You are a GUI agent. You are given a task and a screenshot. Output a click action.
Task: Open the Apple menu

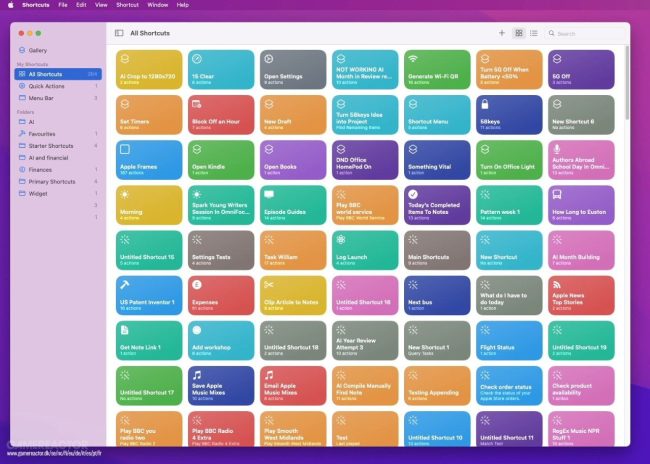click(11, 5)
